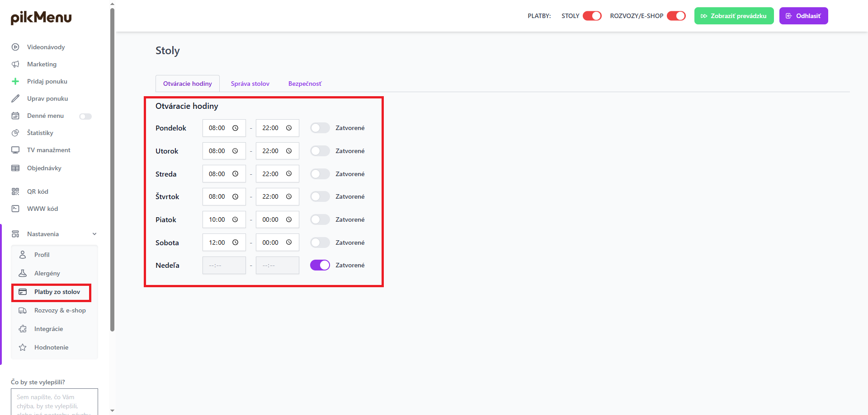This screenshot has width=868, height=415.
Task: Click the TV manažment monitor icon
Action: [x=15, y=150]
